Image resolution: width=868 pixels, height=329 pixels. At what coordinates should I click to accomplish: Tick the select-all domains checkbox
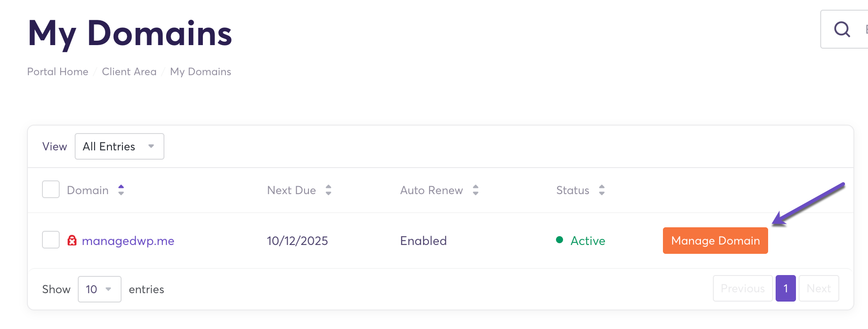point(51,189)
